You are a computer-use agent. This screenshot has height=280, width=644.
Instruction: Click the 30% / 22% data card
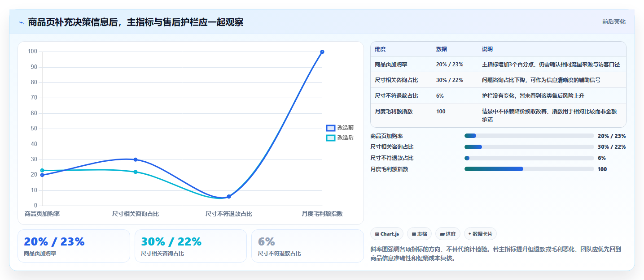191,246
